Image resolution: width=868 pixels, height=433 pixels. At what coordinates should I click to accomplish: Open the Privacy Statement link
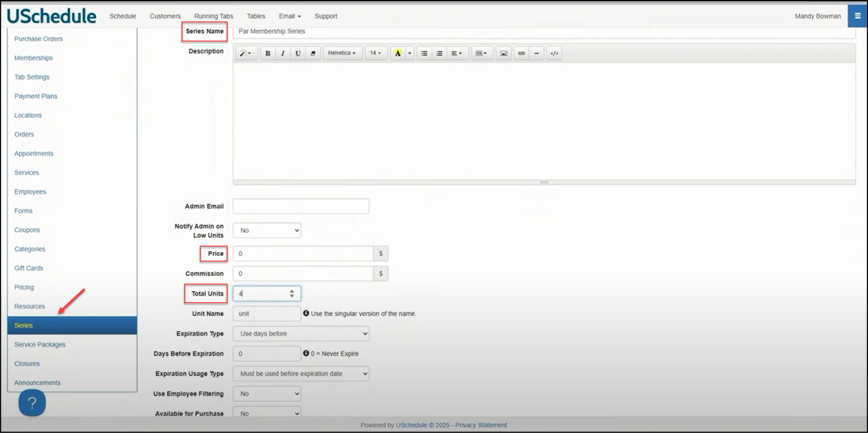481,425
